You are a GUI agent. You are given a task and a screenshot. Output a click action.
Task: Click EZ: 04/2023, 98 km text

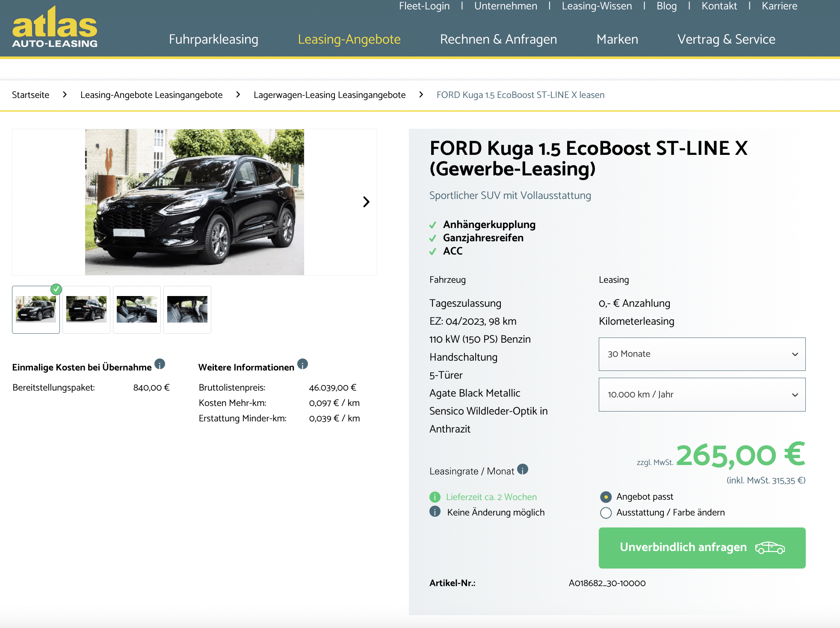point(473,321)
